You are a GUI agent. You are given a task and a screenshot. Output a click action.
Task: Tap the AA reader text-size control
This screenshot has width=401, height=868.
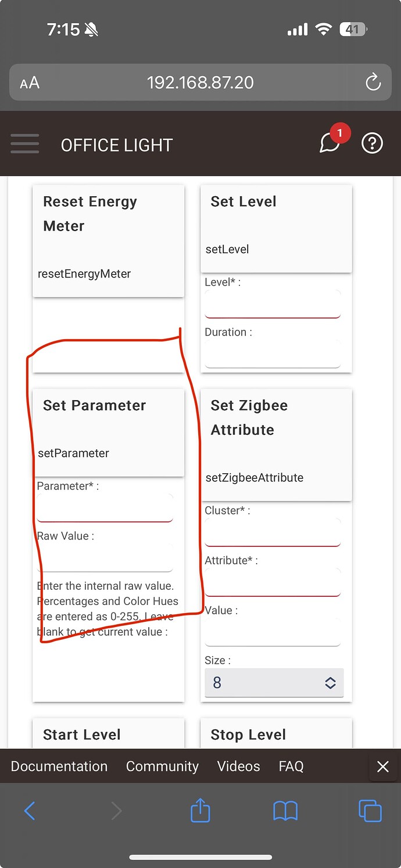pos(30,83)
